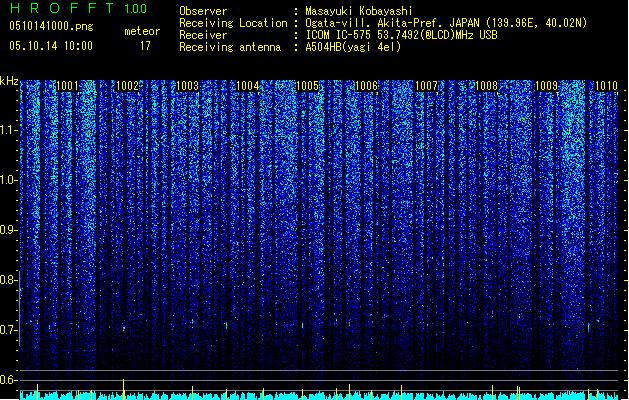Click time marker 1005 on the spectrogram
This screenshot has width=629, height=400.
[x=307, y=86]
